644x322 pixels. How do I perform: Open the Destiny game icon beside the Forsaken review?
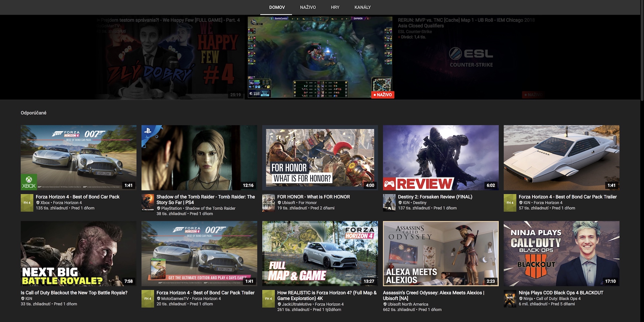click(x=389, y=203)
